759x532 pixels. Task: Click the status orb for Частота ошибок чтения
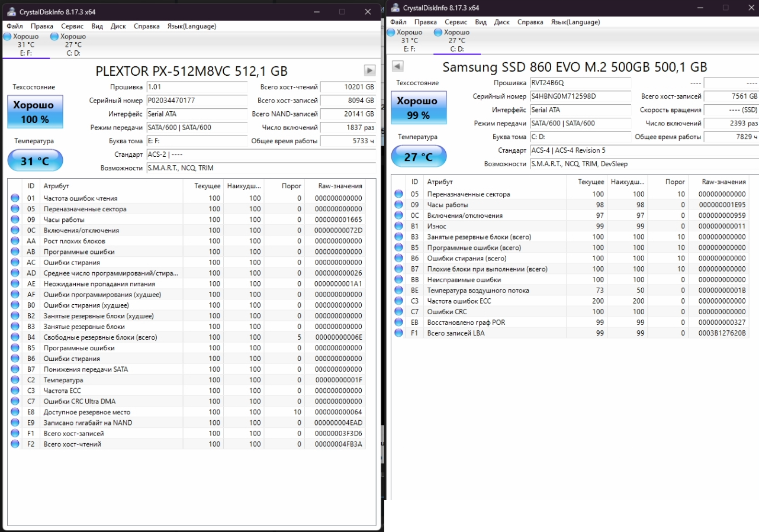[x=15, y=198]
